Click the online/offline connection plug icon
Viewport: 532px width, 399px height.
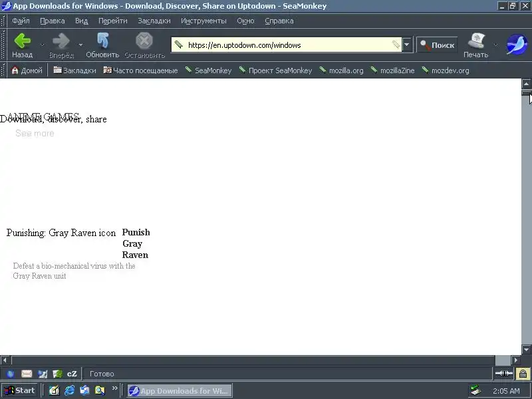click(x=504, y=374)
